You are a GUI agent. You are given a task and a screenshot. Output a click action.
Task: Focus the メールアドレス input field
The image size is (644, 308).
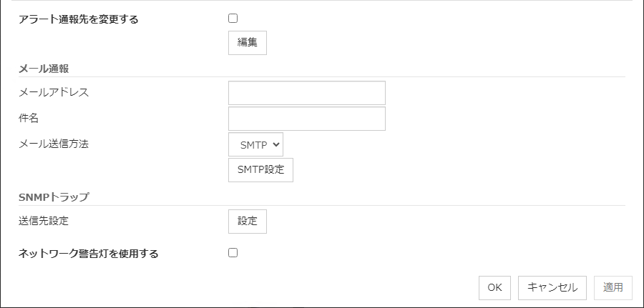click(306, 93)
